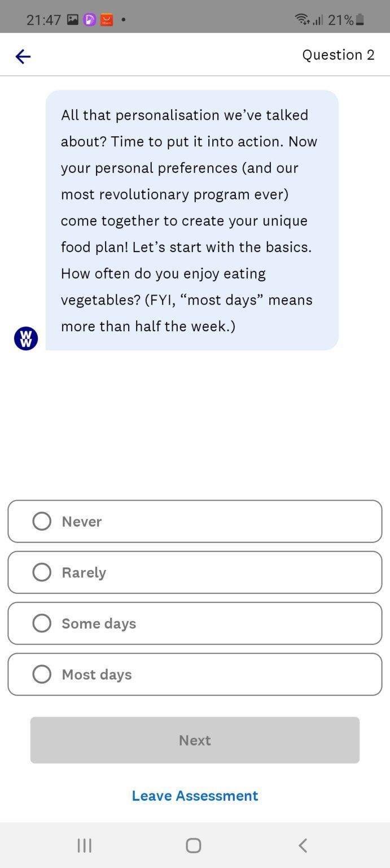Tap the purple app notification icon

90,19
